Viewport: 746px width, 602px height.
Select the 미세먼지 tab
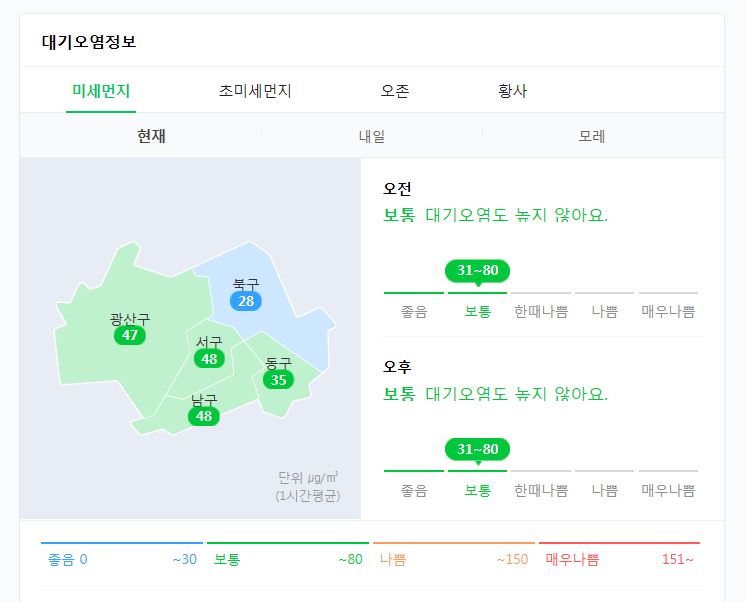(101, 90)
